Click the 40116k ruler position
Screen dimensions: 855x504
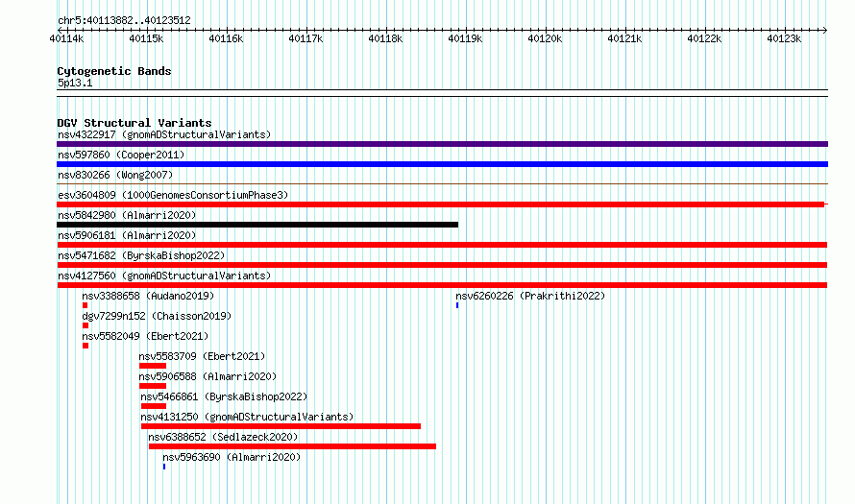point(226,38)
